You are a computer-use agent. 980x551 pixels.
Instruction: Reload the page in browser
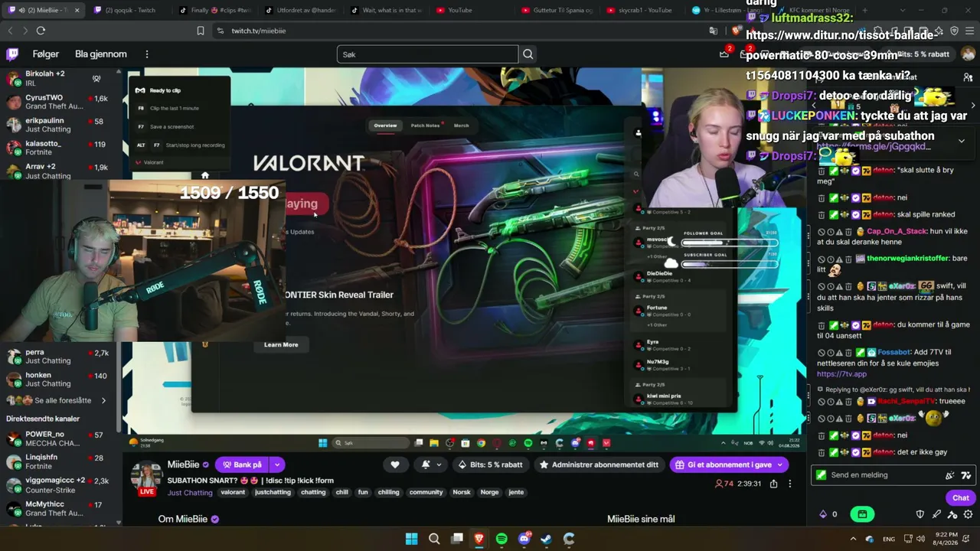41,31
